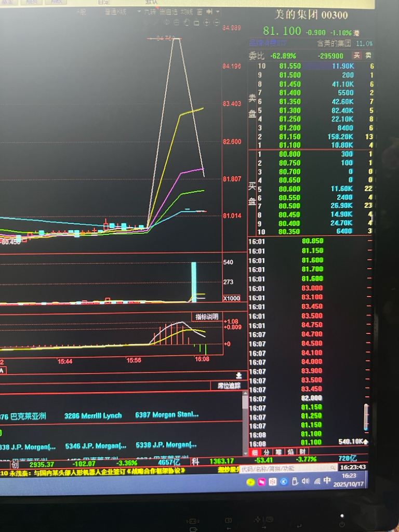Select the 细 detail tab
Image resolution: width=399 pixels, height=532 pixels.
(x=254, y=452)
